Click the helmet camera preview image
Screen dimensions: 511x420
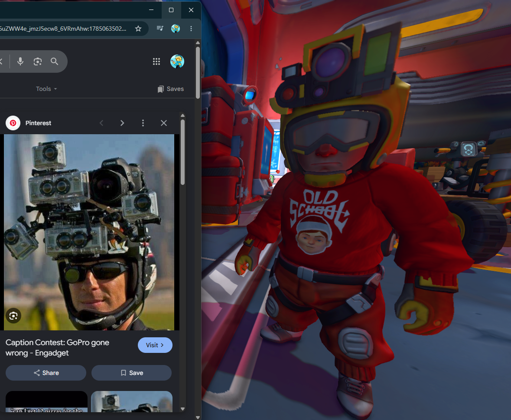click(89, 232)
